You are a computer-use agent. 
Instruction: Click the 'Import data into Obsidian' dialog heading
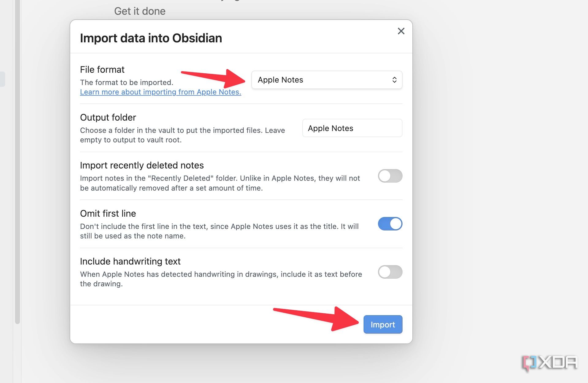[151, 38]
